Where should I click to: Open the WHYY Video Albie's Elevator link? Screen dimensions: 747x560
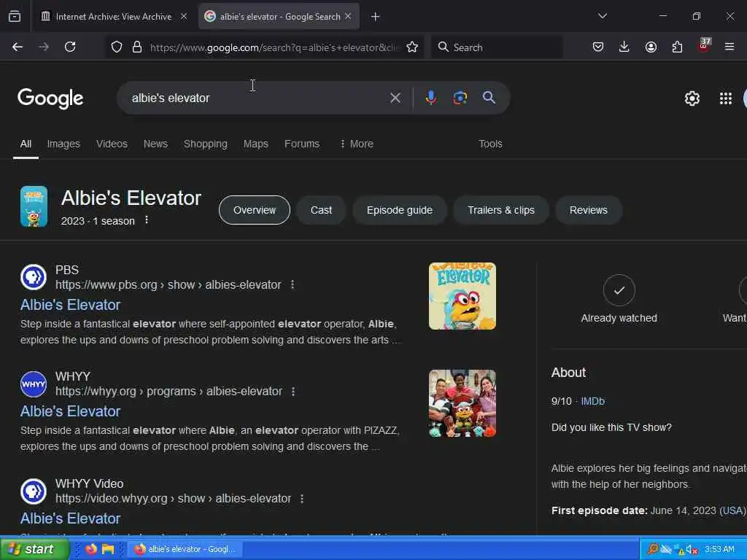coord(71,518)
